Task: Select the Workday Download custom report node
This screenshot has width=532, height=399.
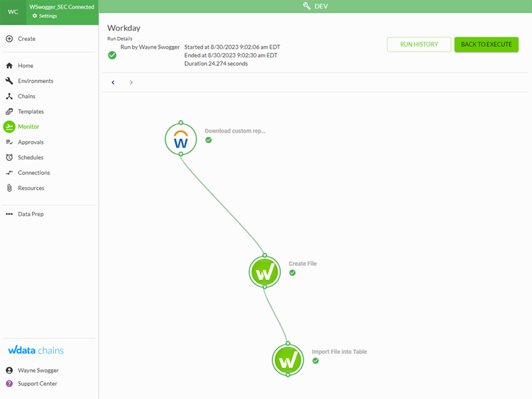Action: click(181, 139)
